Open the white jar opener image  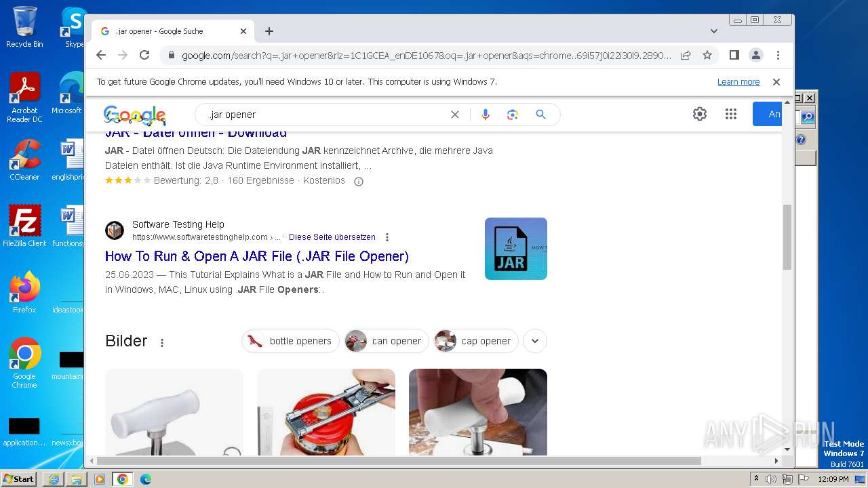[x=174, y=412]
